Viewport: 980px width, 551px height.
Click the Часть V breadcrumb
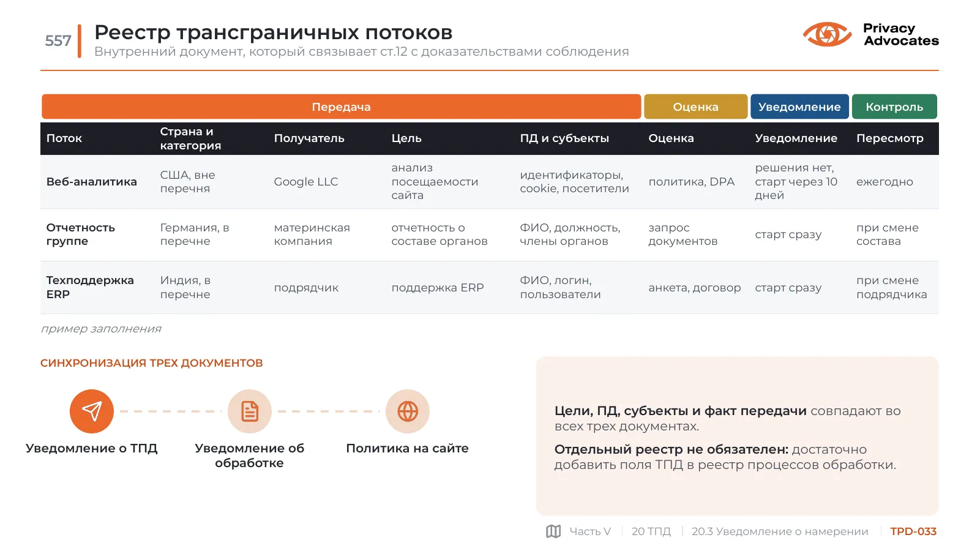tap(590, 531)
